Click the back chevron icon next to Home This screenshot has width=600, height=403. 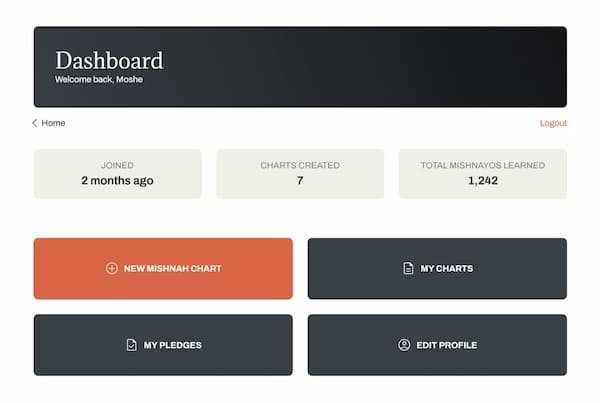click(x=34, y=123)
